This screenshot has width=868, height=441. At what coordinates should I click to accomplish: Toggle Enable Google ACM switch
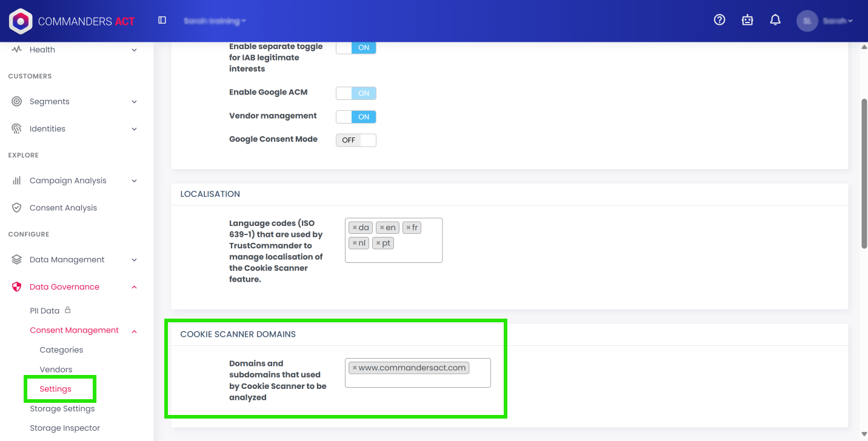point(356,93)
